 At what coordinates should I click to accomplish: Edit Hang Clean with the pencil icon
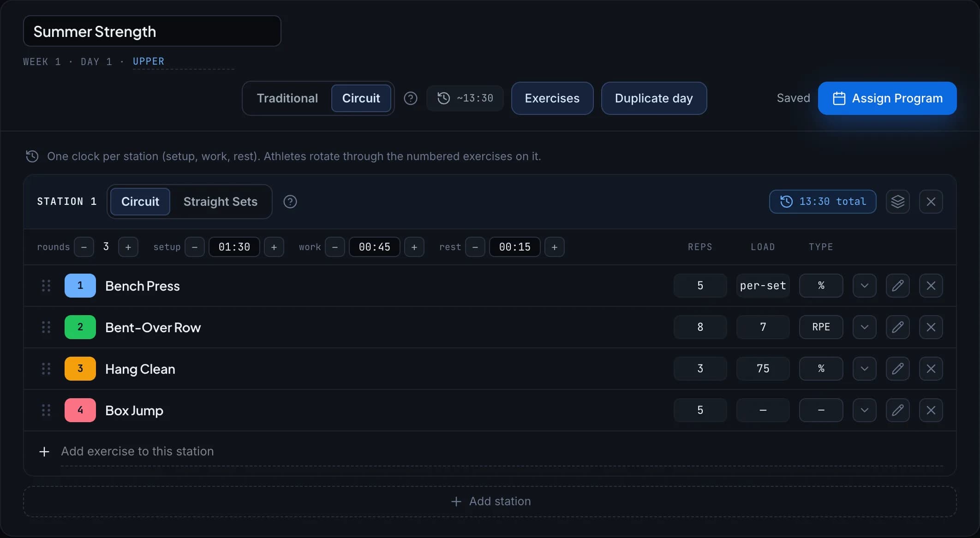[897, 369]
